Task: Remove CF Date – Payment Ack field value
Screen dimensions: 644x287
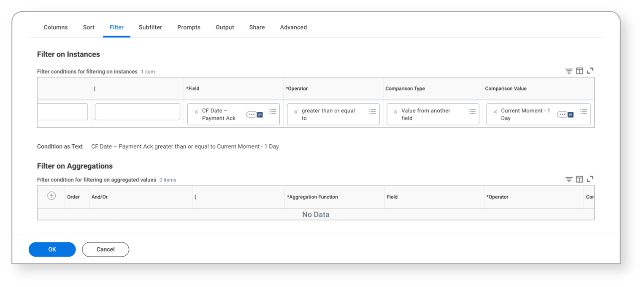Action: pyautogui.click(x=196, y=112)
